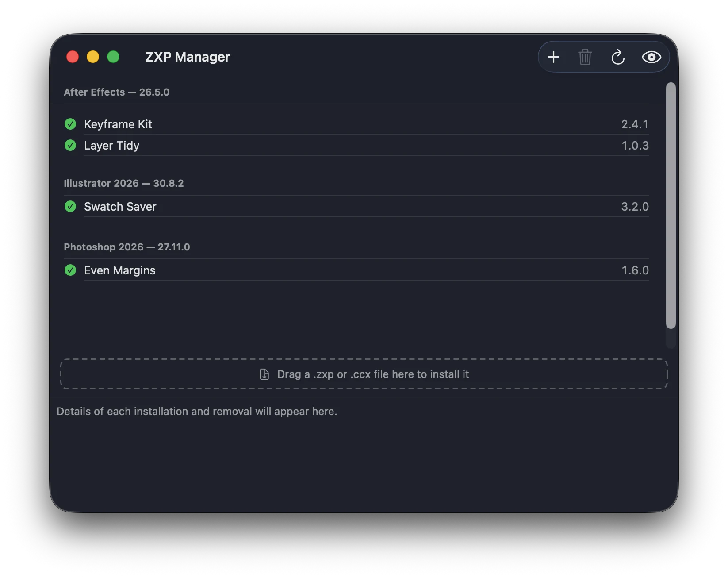Click the file icon in the drop zone
The width and height of the screenshot is (728, 578).
[264, 374]
